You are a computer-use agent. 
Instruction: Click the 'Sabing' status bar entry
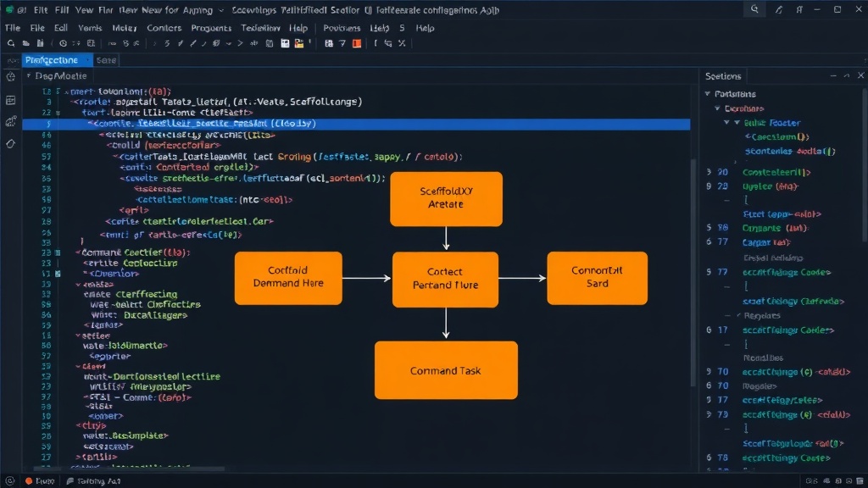tap(93, 481)
